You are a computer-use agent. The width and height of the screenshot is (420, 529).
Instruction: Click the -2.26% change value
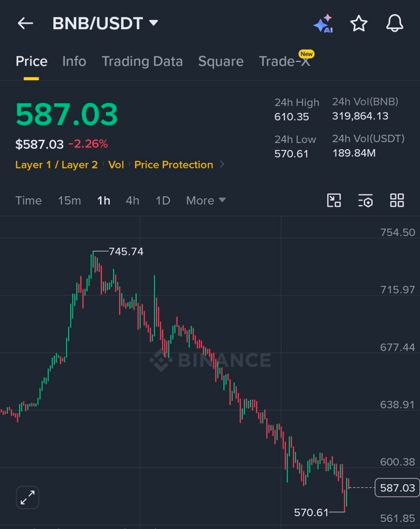point(88,144)
